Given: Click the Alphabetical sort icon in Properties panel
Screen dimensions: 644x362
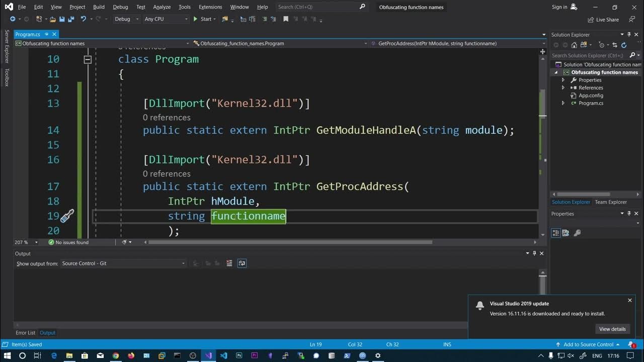Looking at the screenshot, I should pyautogui.click(x=566, y=233).
